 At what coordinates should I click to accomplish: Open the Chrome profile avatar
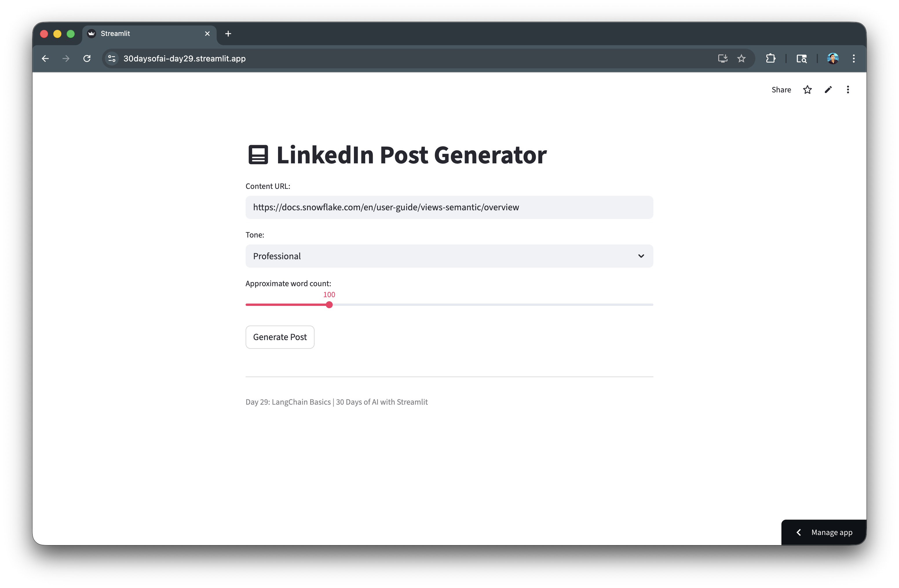pos(832,59)
